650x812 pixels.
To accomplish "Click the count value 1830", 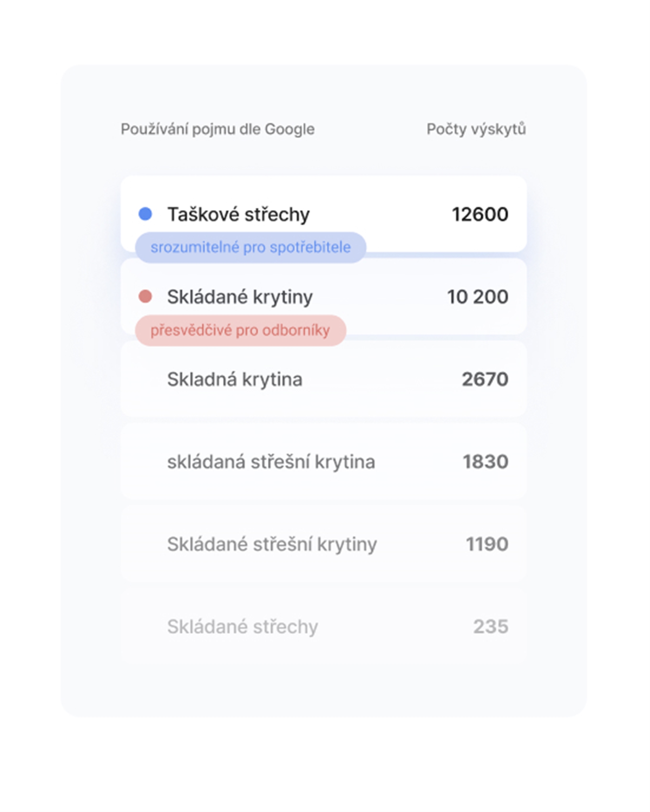I will pyautogui.click(x=485, y=462).
